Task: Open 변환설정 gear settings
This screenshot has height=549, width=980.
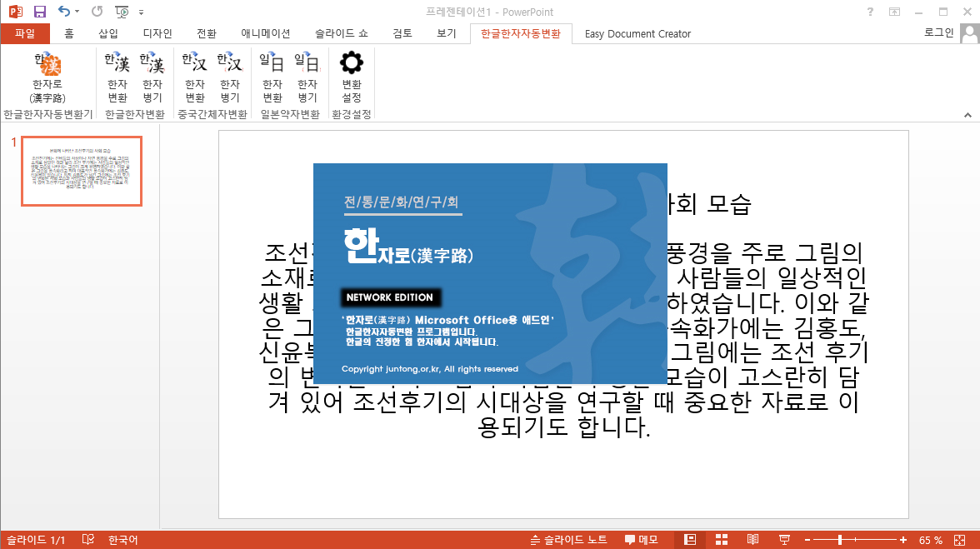Action: [352, 76]
